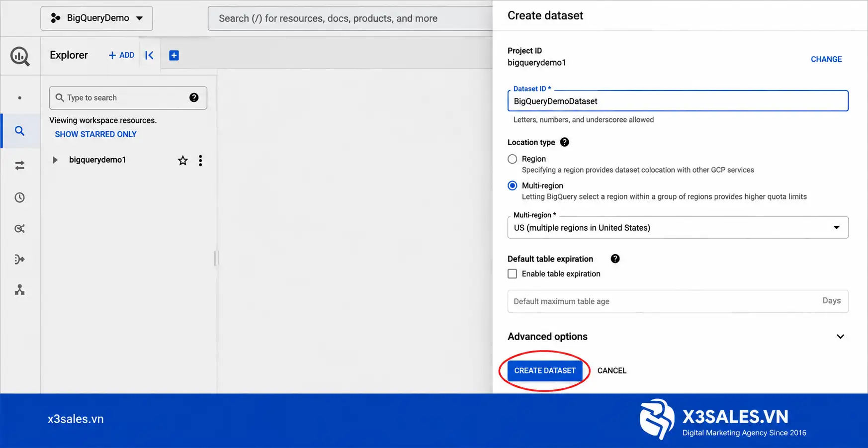Click Explorer Type to search box

pos(128,98)
